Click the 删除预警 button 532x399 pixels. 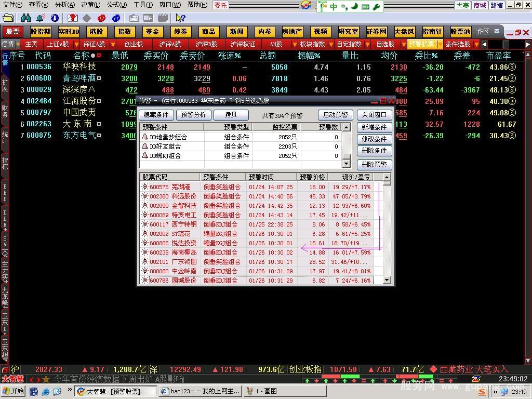pos(374,165)
